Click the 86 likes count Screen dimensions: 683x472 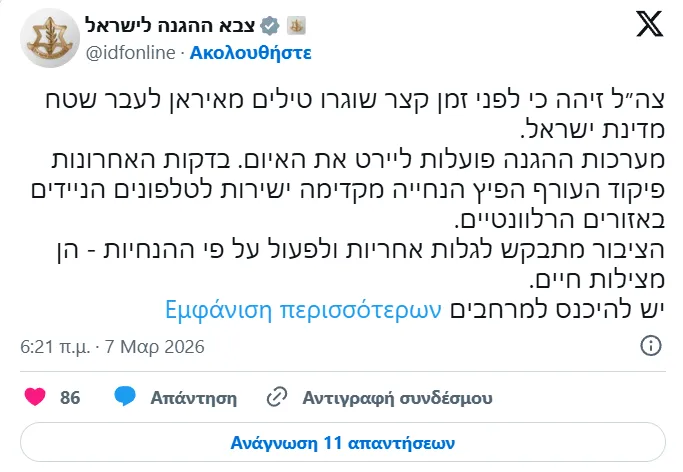[x=70, y=398]
